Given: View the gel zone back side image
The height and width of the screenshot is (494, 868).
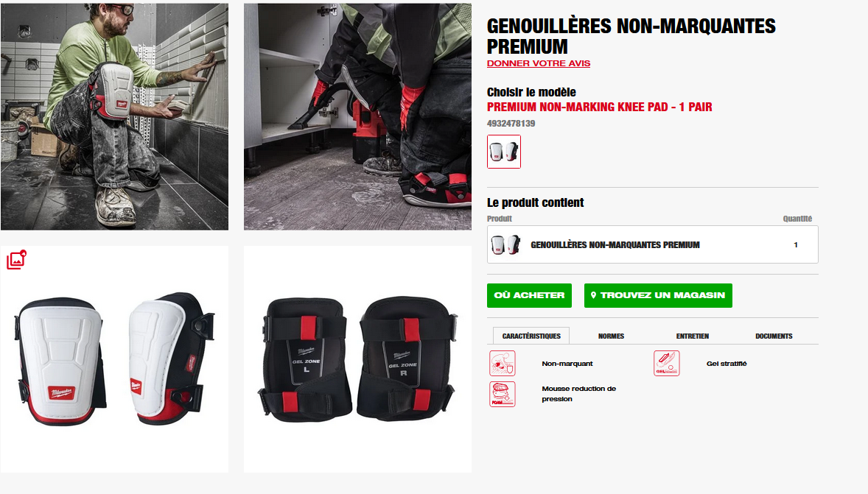Looking at the screenshot, I should [x=357, y=359].
